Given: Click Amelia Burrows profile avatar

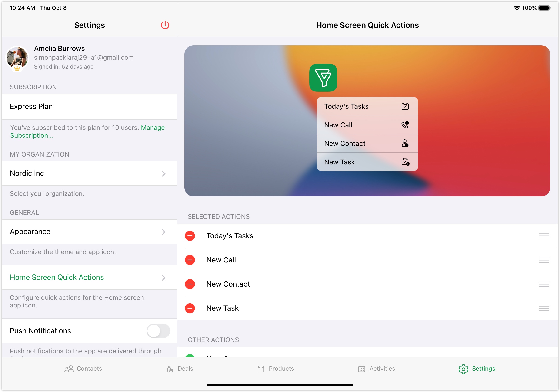Looking at the screenshot, I should [17, 58].
